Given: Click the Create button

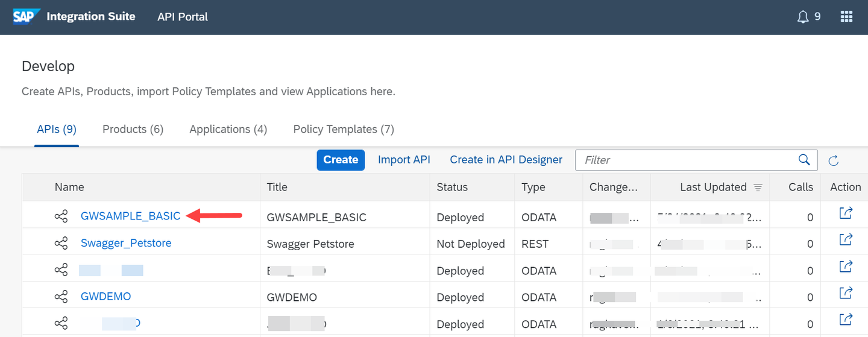Looking at the screenshot, I should point(341,160).
